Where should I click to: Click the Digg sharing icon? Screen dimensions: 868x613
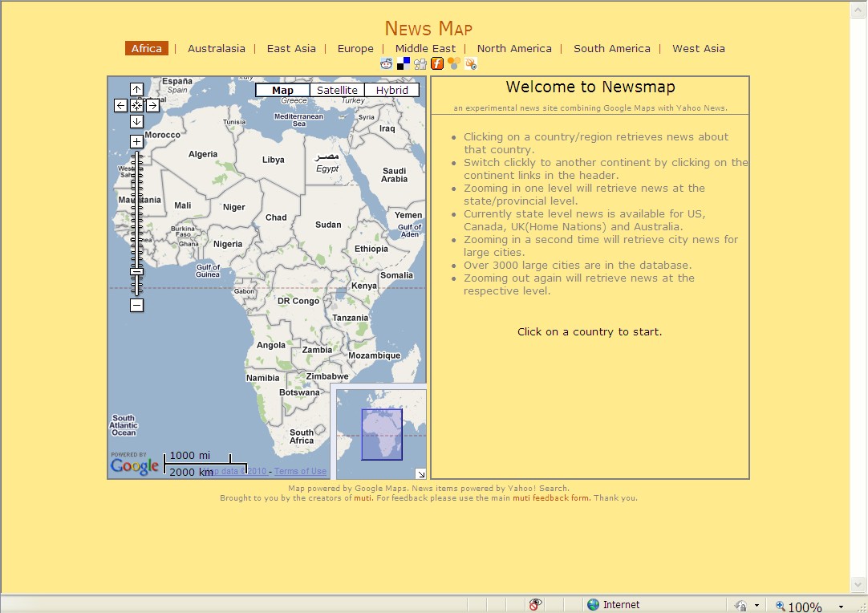(x=420, y=63)
